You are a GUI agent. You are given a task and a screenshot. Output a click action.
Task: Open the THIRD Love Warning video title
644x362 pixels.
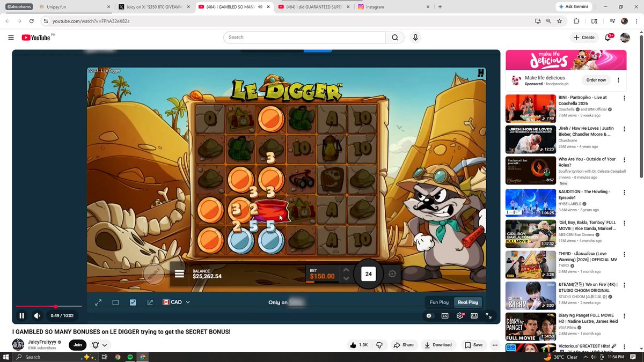[x=588, y=256]
